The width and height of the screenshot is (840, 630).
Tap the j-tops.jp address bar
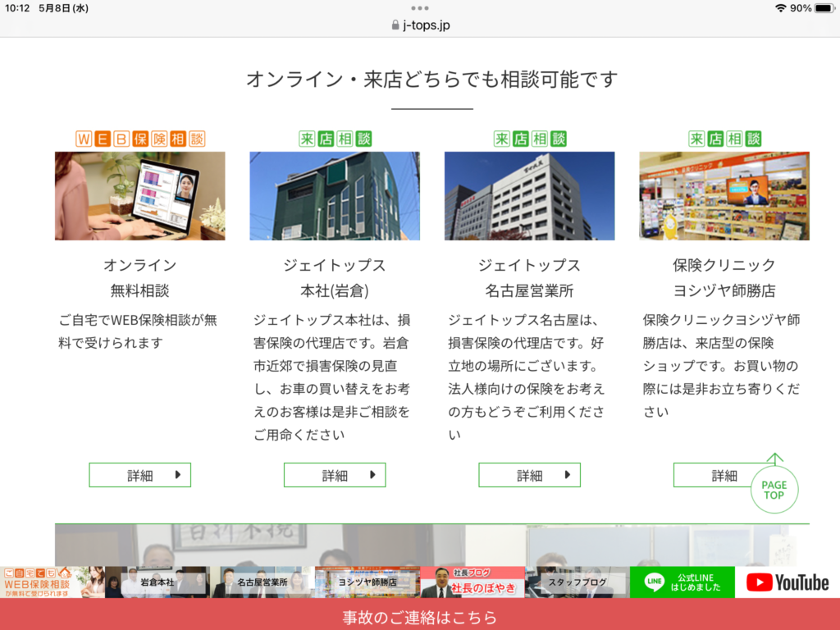[x=420, y=25]
